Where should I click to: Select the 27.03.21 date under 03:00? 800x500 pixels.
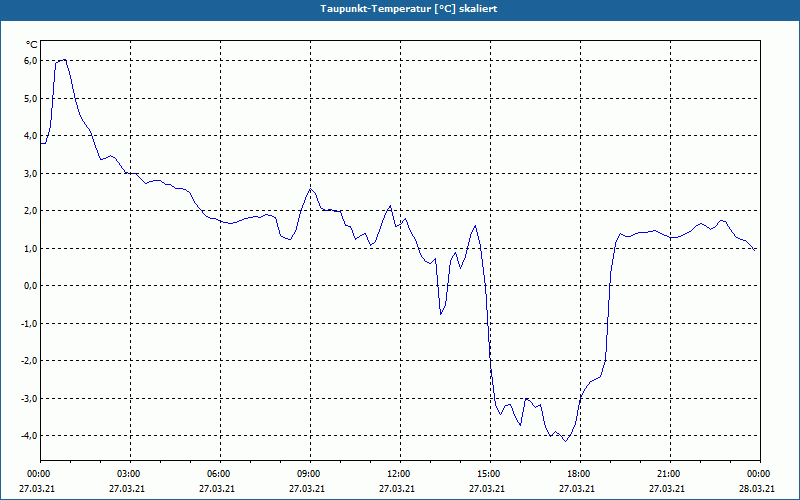click(127, 488)
